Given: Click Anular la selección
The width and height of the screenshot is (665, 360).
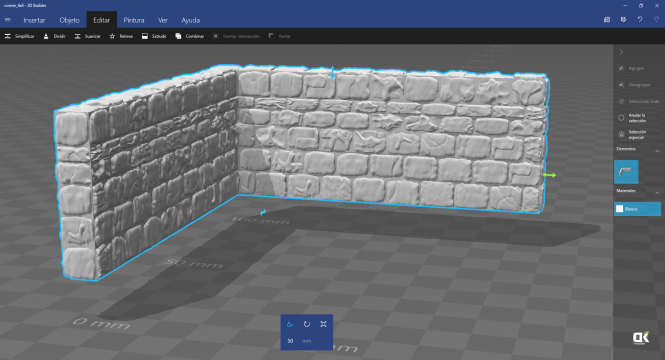Looking at the screenshot, I should [x=637, y=118].
